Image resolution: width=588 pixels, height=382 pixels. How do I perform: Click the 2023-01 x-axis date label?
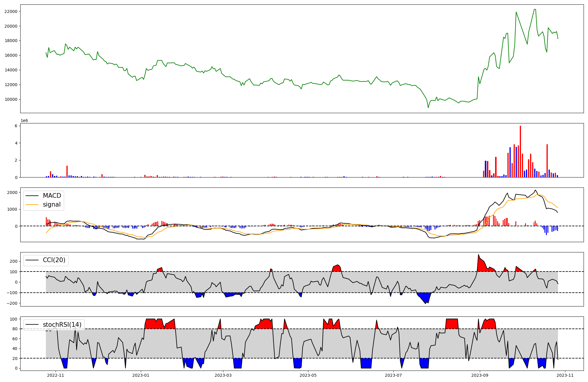[x=141, y=375]
